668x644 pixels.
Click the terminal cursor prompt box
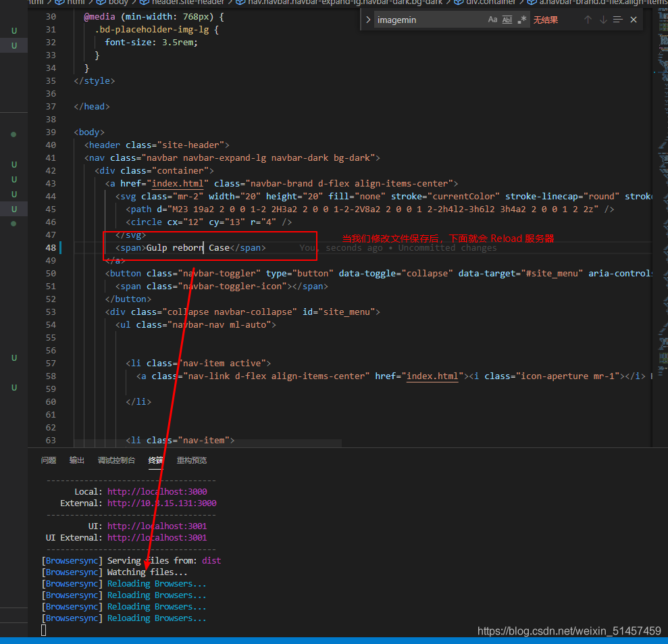[x=43, y=630]
